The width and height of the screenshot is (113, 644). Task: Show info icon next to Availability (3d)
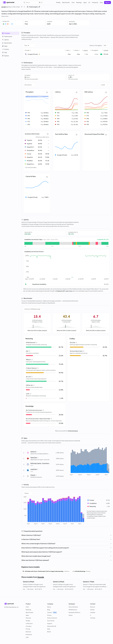pyautogui.click(x=77, y=232)
